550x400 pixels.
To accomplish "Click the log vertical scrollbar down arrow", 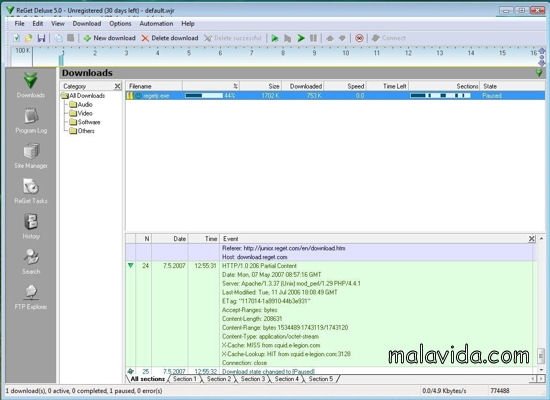I will tap(541, 370).
